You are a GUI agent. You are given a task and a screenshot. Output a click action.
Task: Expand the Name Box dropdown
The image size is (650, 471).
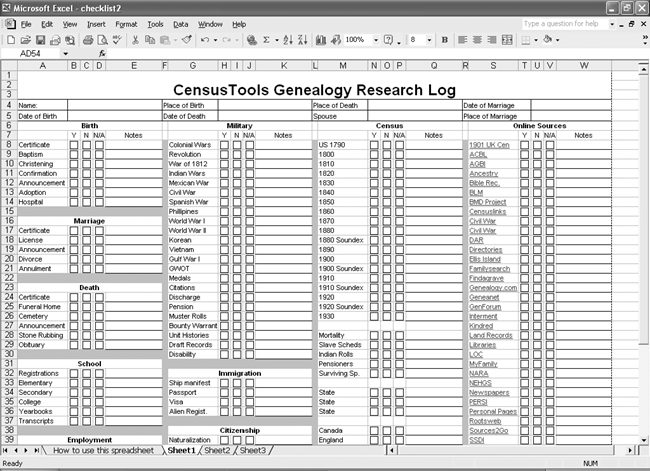tap(65, 53)
